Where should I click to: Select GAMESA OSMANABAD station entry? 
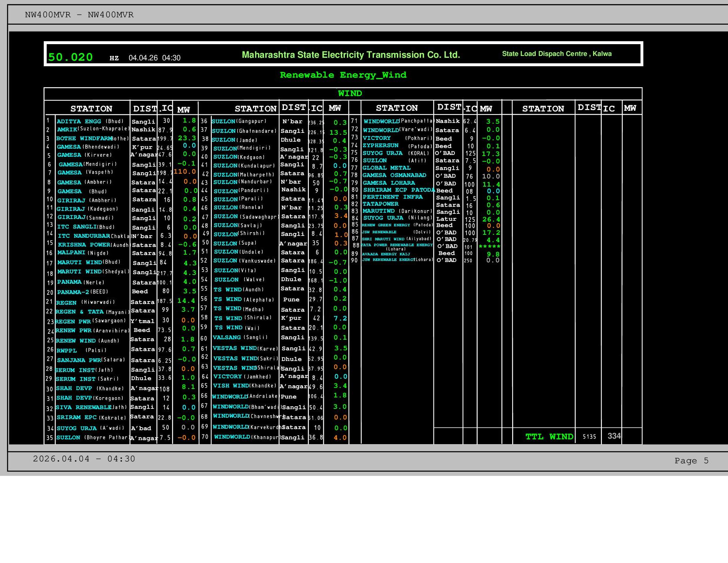click(x=394, y=175)
